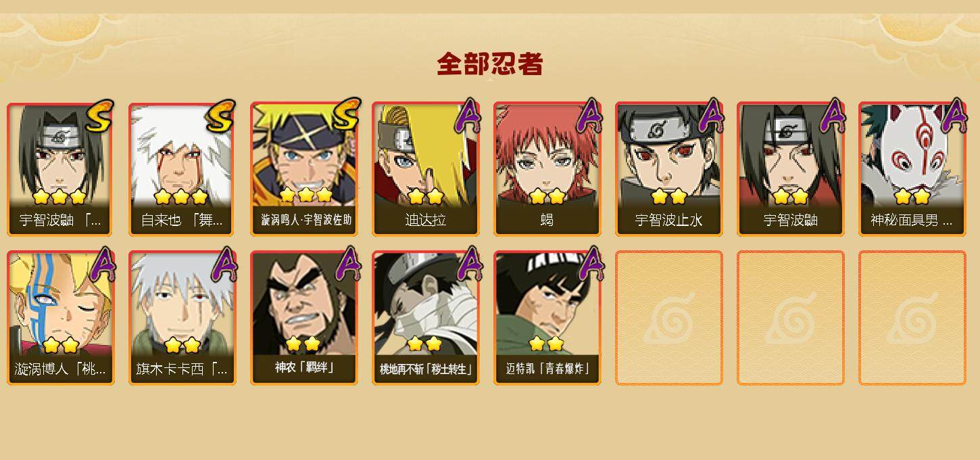Click the S rank badge on 宇智波鼬「…」card
This screenshot has width=980, height=460.
pyautogui.click(x=101, y=116)
